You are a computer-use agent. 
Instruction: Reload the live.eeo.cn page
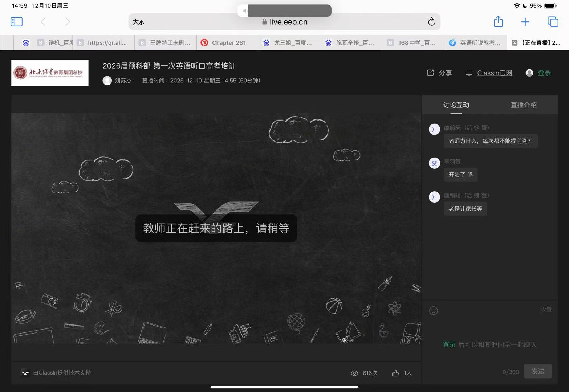click(x=431, y=22)
